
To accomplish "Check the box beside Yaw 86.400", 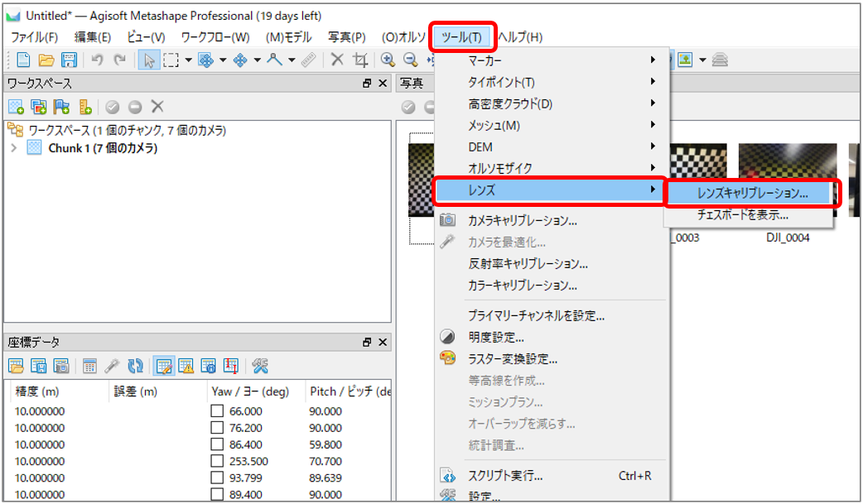I will 217,444.
